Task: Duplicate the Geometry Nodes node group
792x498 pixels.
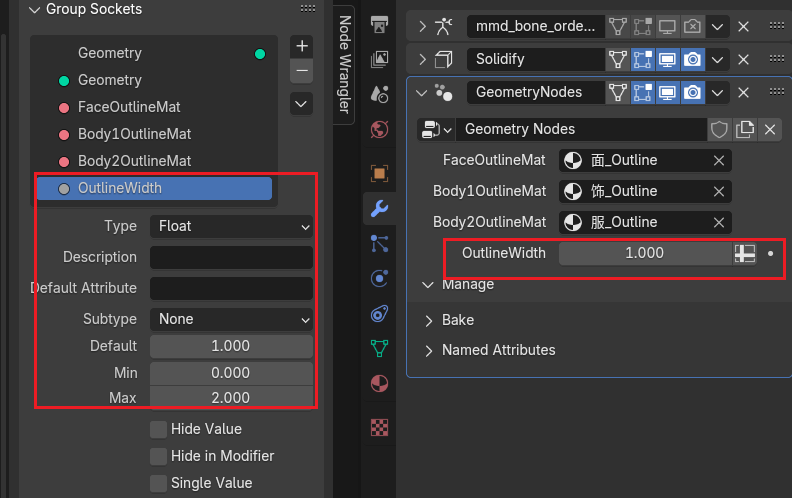Action: (744, 129)
